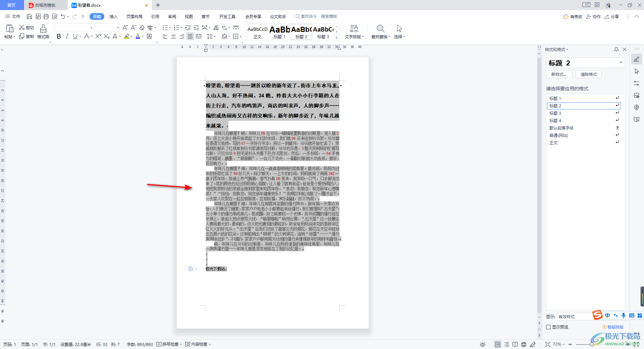Open Print Preview icon
644x349 pixels.
click(55, 16)
